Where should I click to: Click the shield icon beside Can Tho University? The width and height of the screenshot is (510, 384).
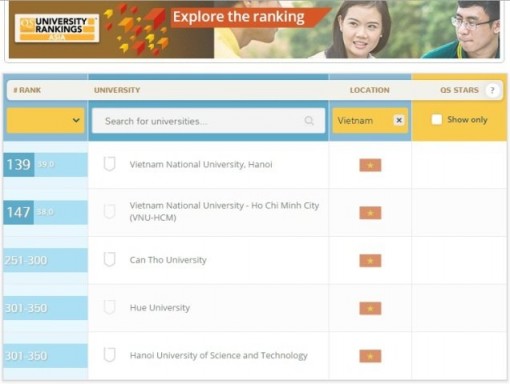click(x=109, y=260)
